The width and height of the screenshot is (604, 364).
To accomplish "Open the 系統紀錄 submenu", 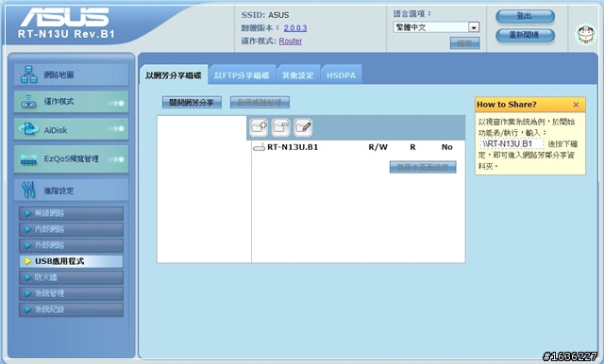I will [72, 309].
